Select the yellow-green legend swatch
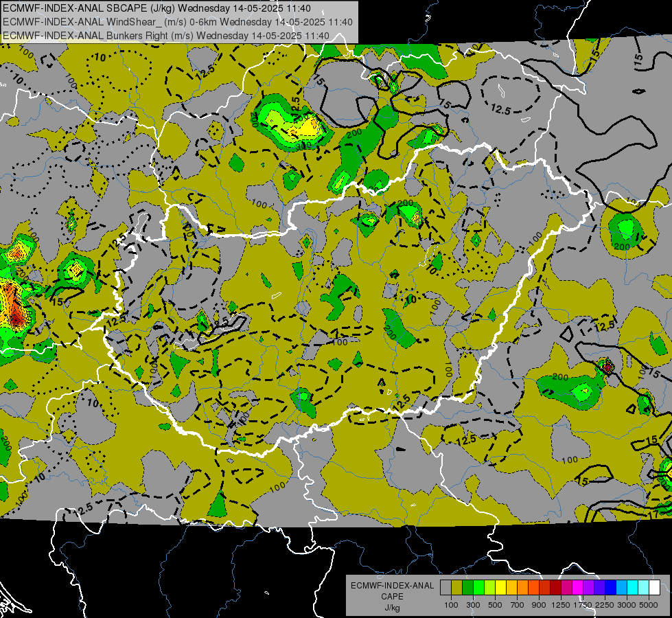 click(x=490, y=588)
